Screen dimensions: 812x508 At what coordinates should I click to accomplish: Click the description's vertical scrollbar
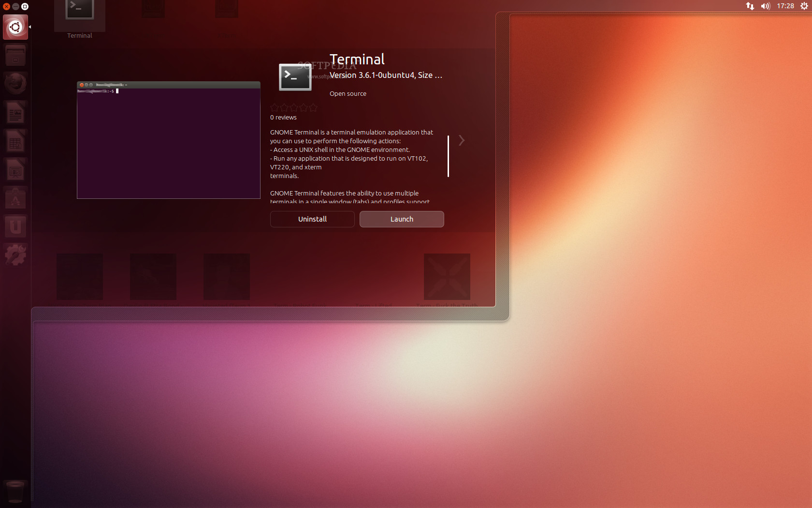(449, 156)
